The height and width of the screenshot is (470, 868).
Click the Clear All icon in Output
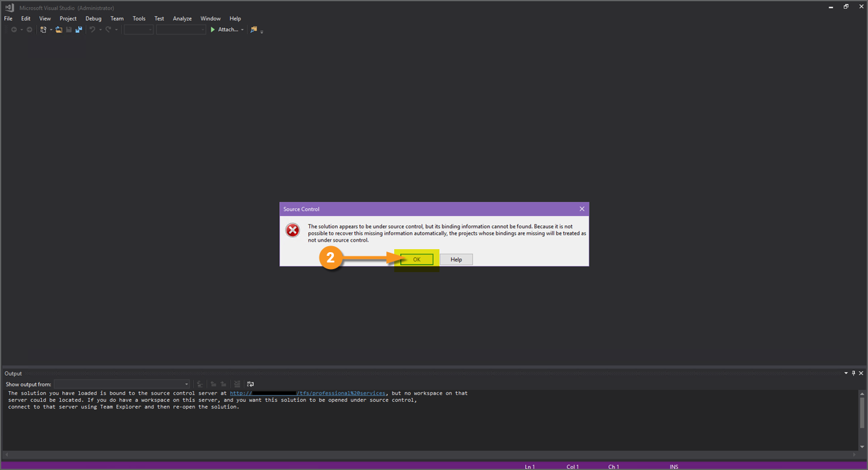click(x=237, y=384)
